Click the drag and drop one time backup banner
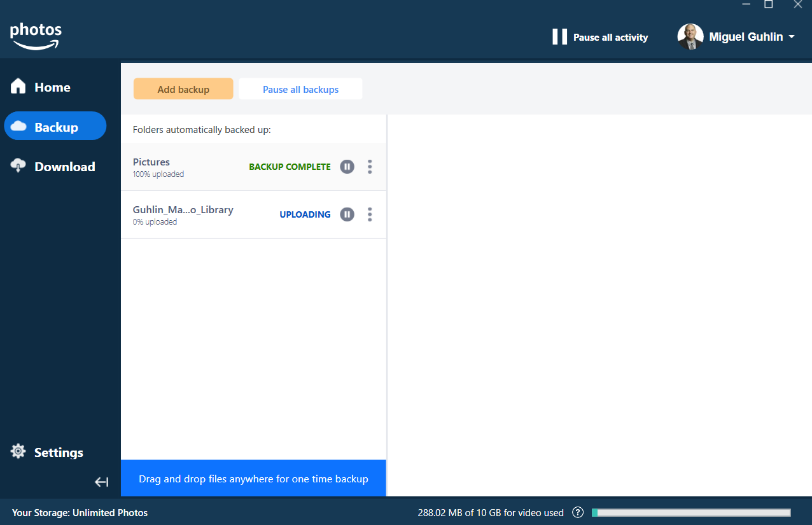 (253, 479)
